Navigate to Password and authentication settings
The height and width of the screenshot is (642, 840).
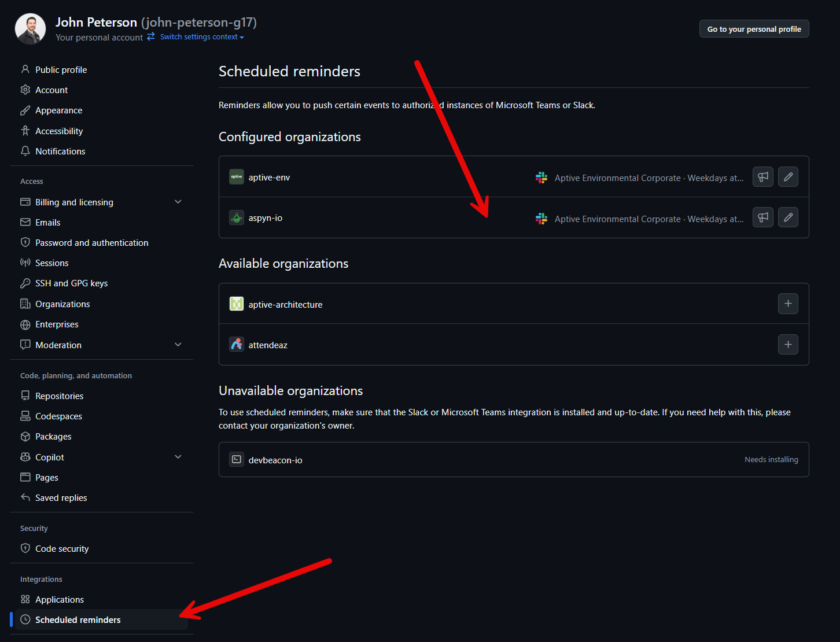[x=91, y=243]
